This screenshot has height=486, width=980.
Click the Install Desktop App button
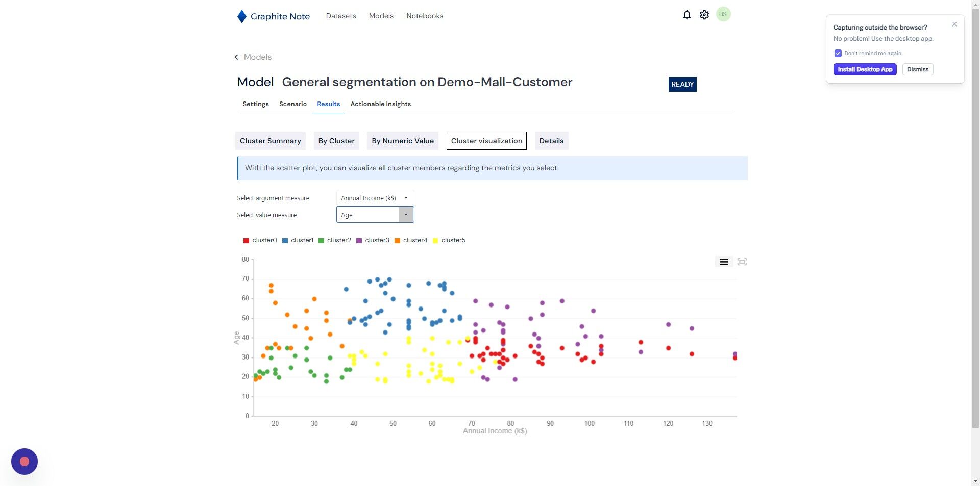865,69
